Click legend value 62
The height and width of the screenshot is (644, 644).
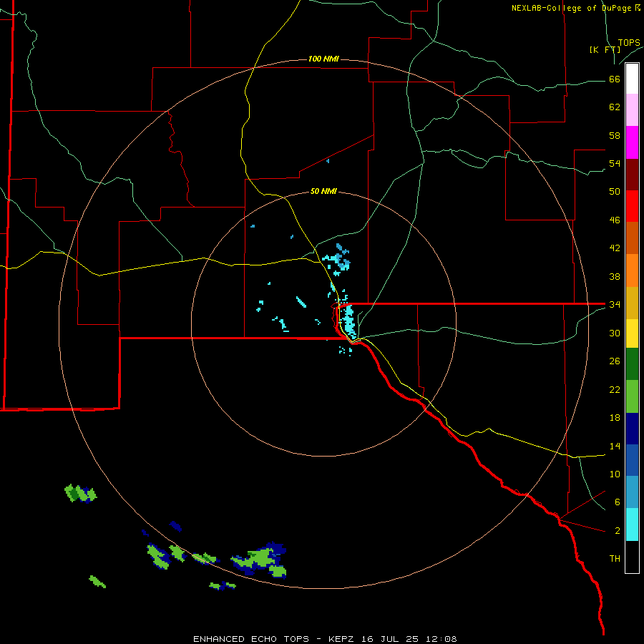(x=615, y=107)
